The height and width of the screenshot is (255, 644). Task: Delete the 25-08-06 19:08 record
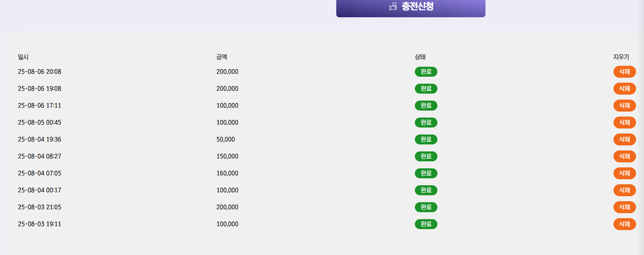tap(624, 89)
